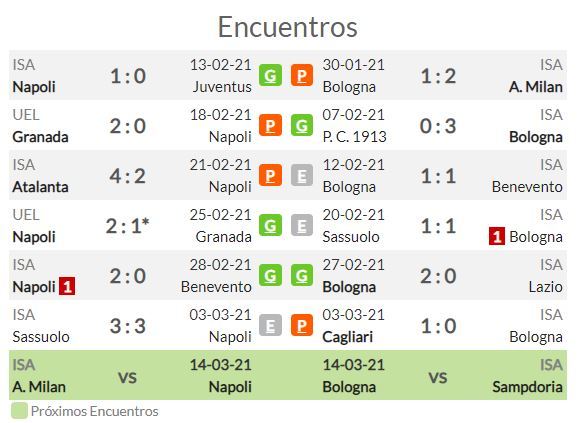The image size is (581, 423).
Task: Click the green G badge for P. C. 1913–Bologna match
Action: (x=302, y=125)
